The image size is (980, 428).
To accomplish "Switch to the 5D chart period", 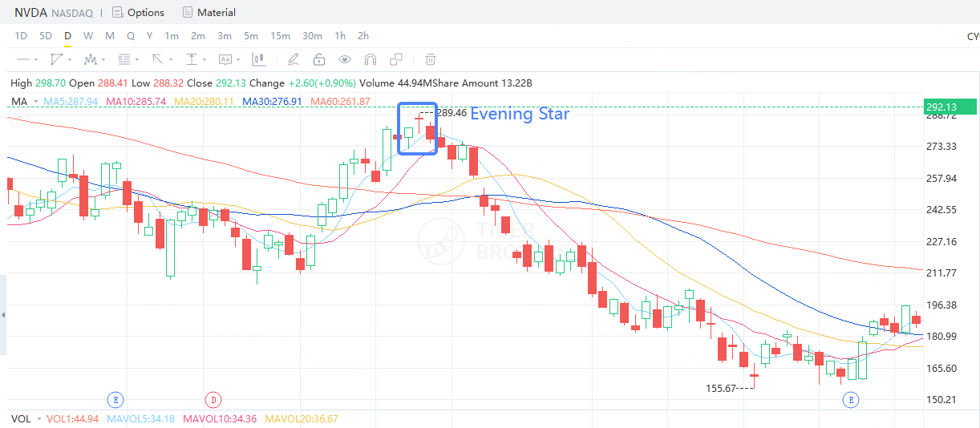I will (x=46, y=35).
